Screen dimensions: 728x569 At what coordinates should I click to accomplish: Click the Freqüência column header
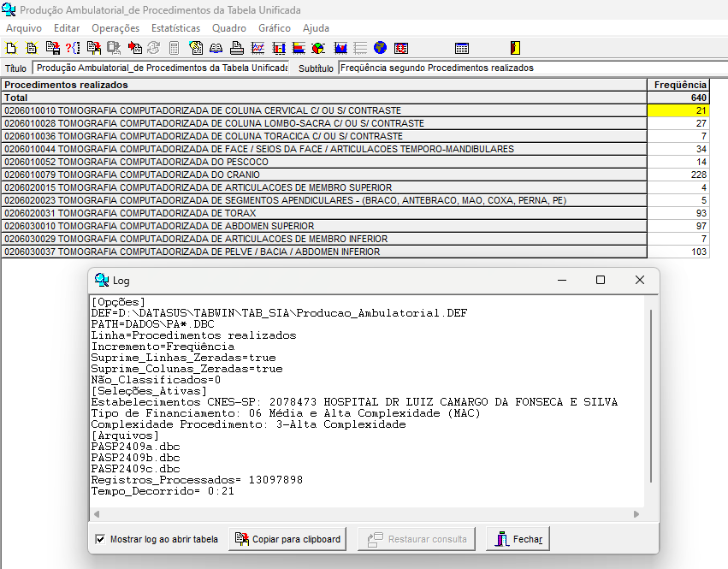678,85
